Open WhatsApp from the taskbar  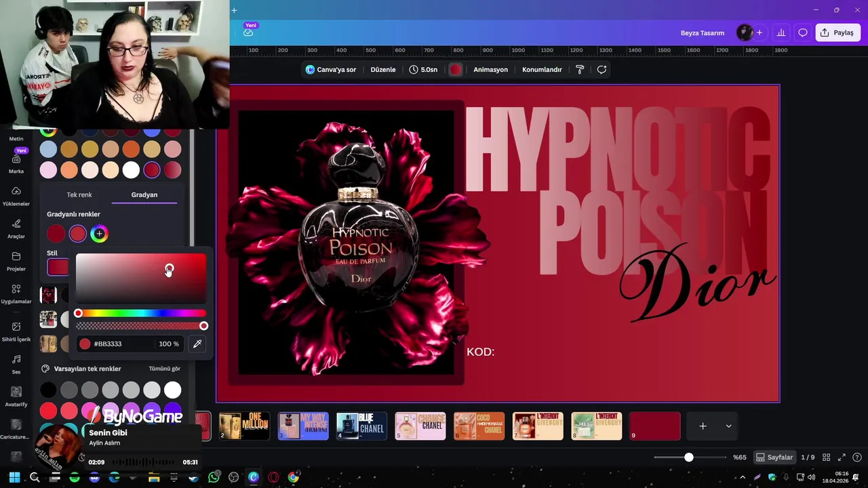point(214,477)
